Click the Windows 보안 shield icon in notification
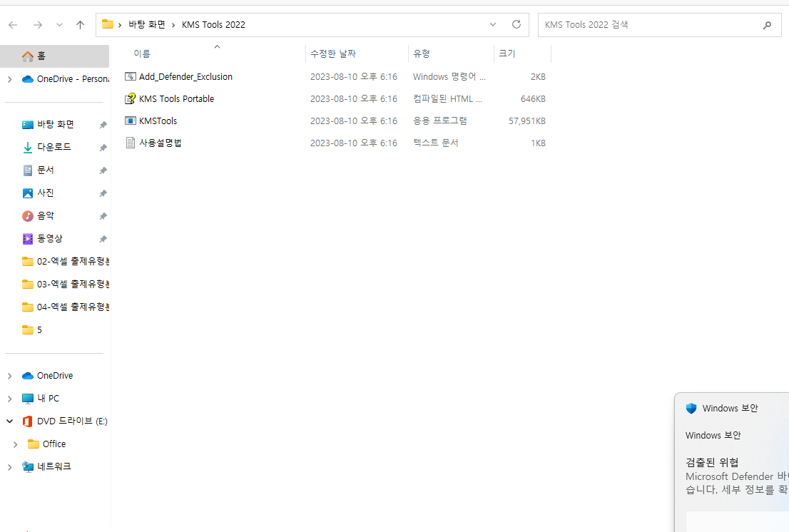The height and width of the screenshot is (532, 789). coord(691,409)
